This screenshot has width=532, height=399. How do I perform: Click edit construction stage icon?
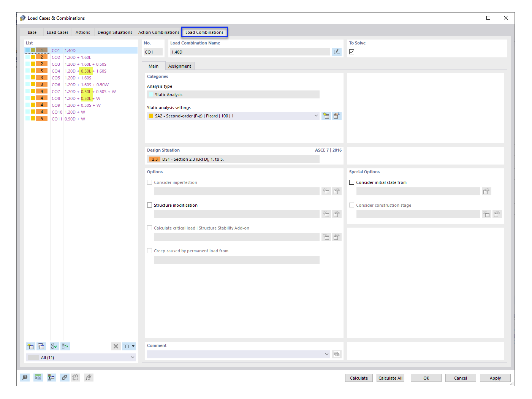click(x=497, y=214)
